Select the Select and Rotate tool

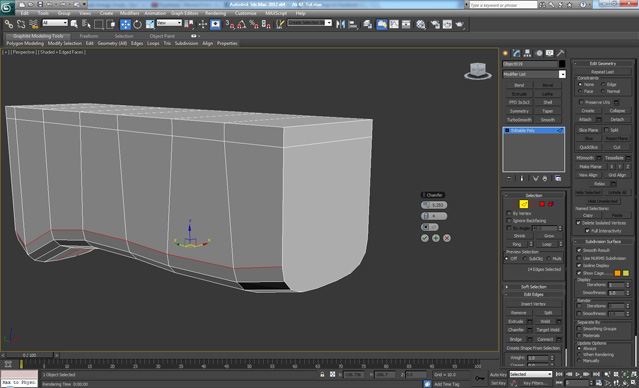[x=138, y=24]
